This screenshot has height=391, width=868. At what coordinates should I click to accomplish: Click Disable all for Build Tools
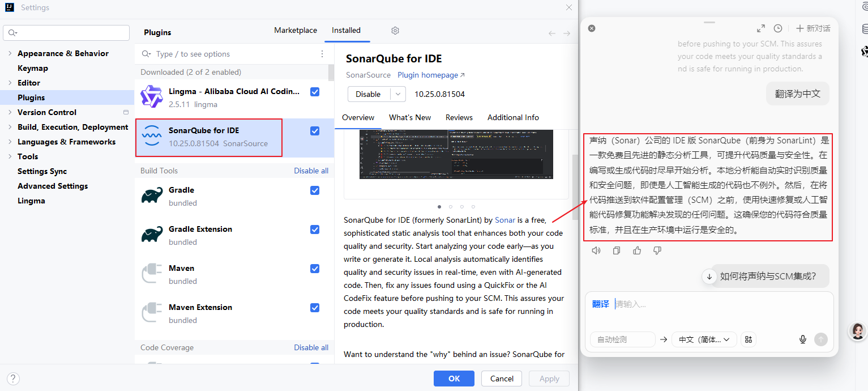point(311,171)
